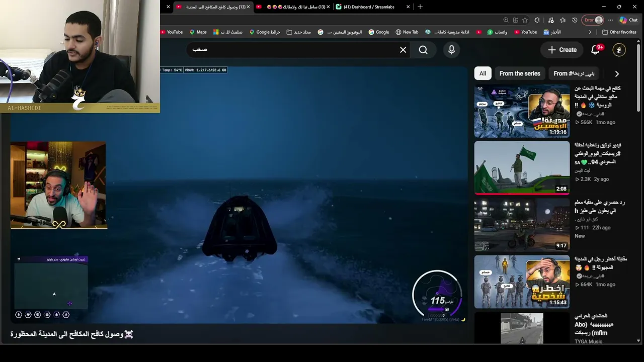Open the browser settings three-dot menu
Viewport: 644px width, 362px height.
(x=610, y=20)
